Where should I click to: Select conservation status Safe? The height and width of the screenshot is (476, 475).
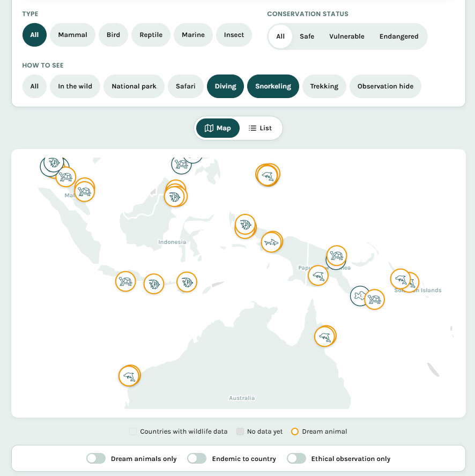(307, 36)
